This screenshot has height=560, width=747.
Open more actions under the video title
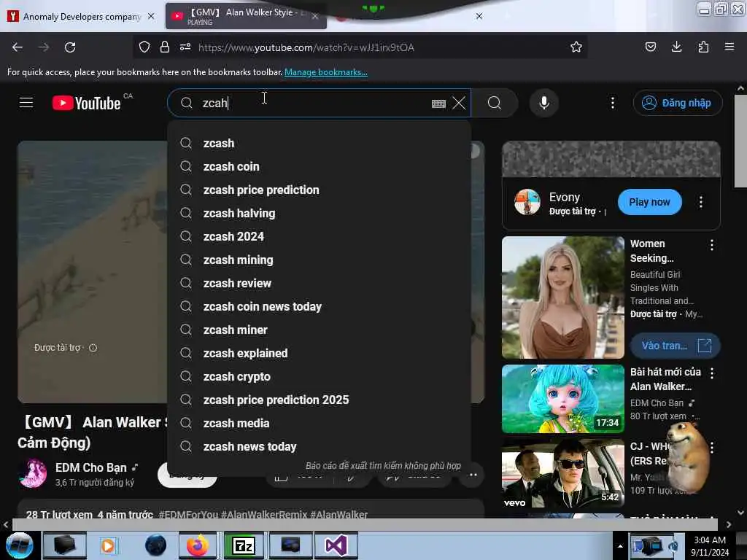tap(473, 475)
